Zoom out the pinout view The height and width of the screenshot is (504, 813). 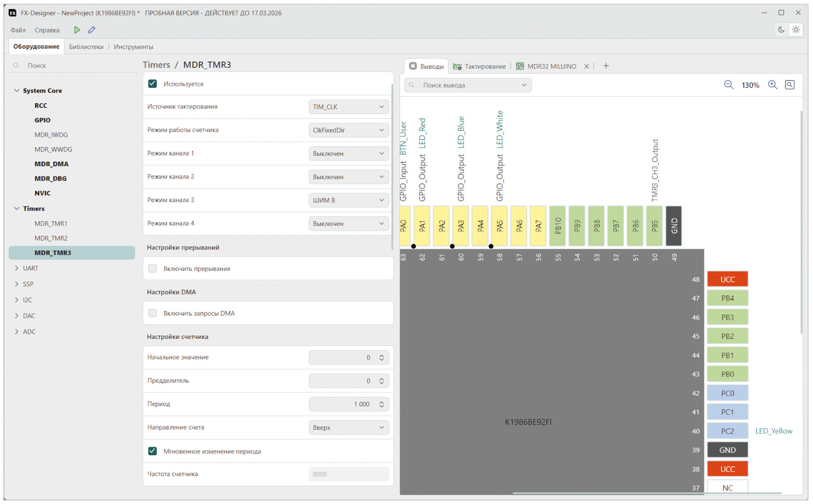pos(728,85)
